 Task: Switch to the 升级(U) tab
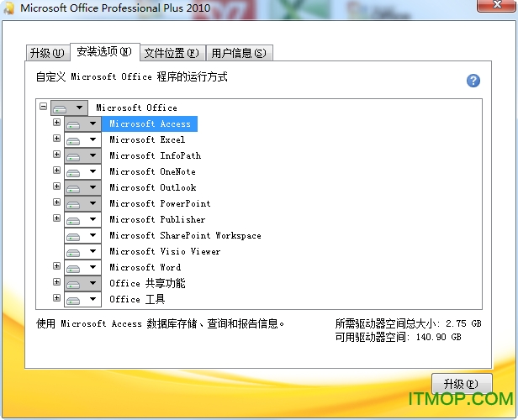(x=48, y=53)
